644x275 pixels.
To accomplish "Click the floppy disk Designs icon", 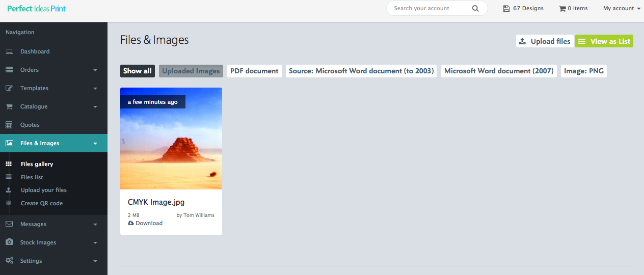I will pos(506,8).
